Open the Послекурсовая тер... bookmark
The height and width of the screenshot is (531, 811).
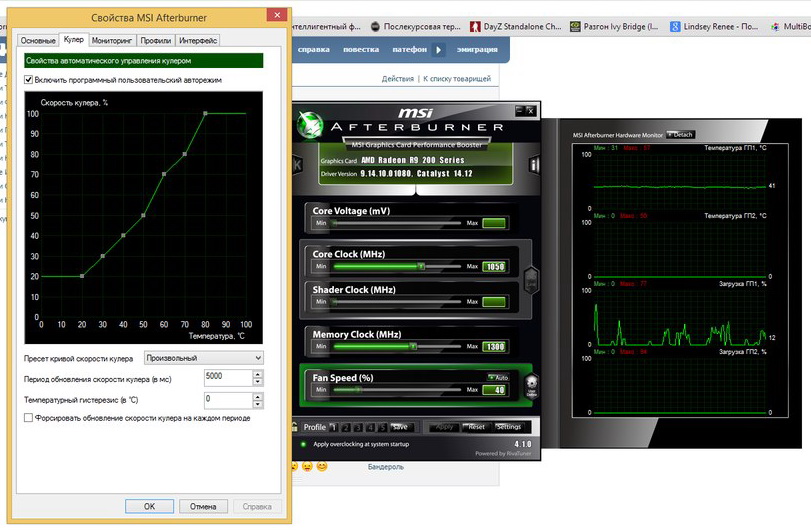(415, 26)
